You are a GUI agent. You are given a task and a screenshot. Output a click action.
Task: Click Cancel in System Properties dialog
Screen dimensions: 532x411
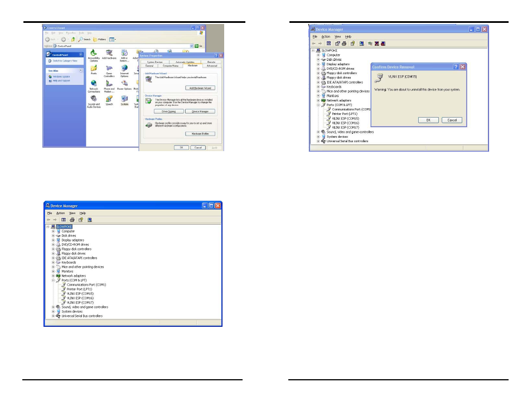tap(198, 148)
